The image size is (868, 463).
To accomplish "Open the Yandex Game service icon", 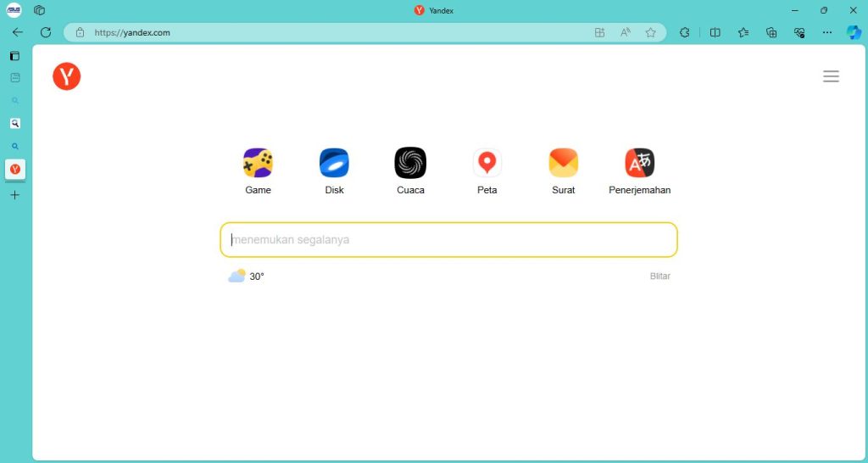I will (258, 163).
